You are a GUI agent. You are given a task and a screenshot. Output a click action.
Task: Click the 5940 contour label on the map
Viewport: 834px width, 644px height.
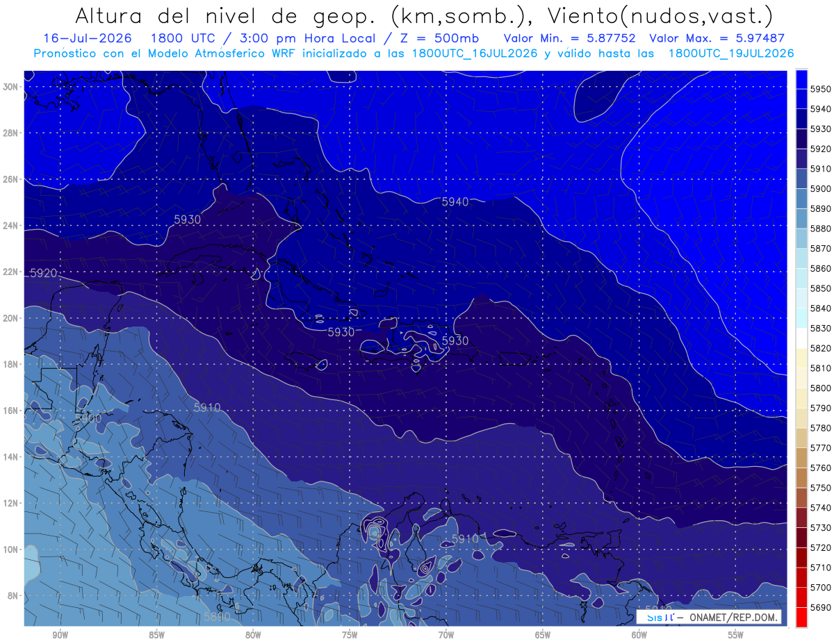click(455, 201)
